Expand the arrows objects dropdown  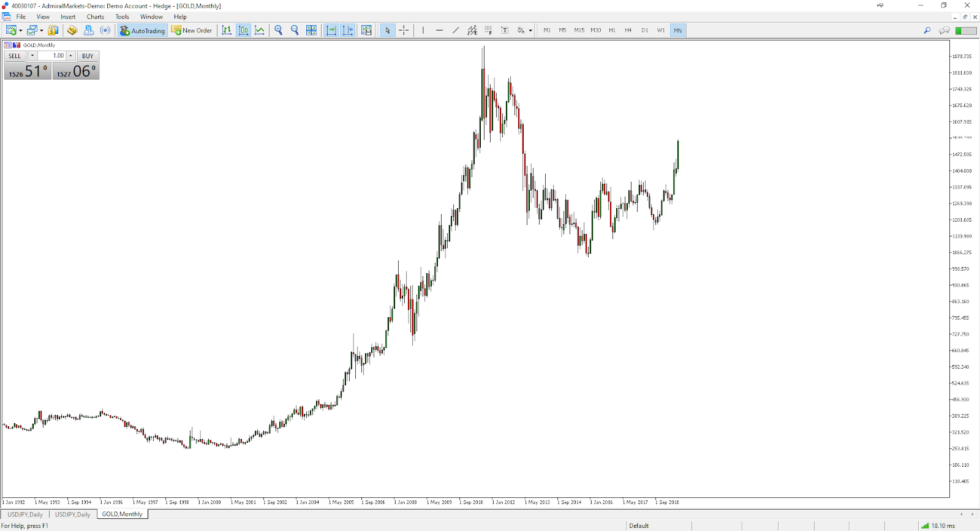pyautogui.click(x=530, y=31)
